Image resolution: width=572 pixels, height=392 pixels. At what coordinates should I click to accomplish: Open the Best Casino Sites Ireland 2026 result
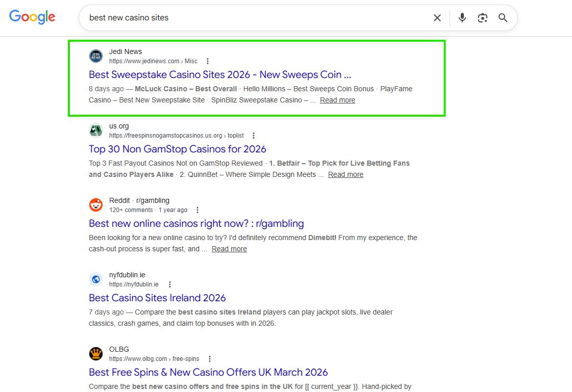pyautogui.click(x=157, y=298)
